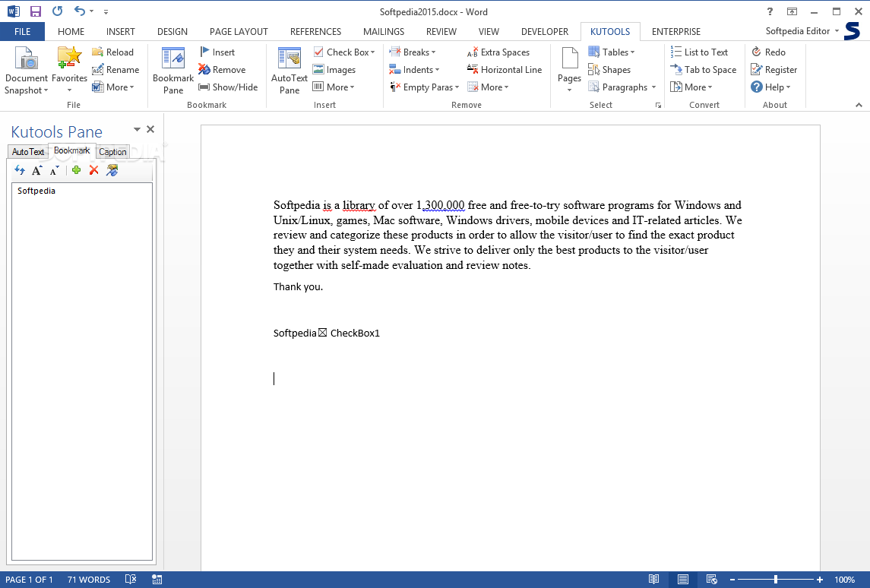
Task: Decrease font size in bookmark pane
Action: point(54,170)
